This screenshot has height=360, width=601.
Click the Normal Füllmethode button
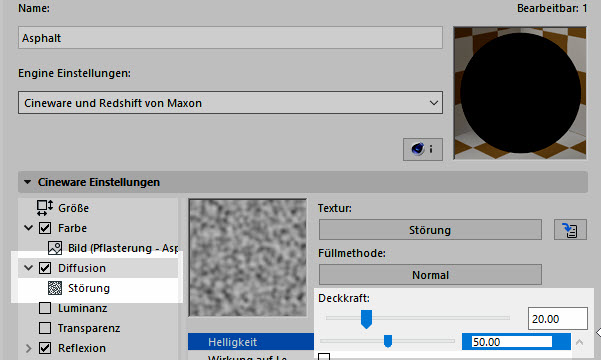pos(430,275)
